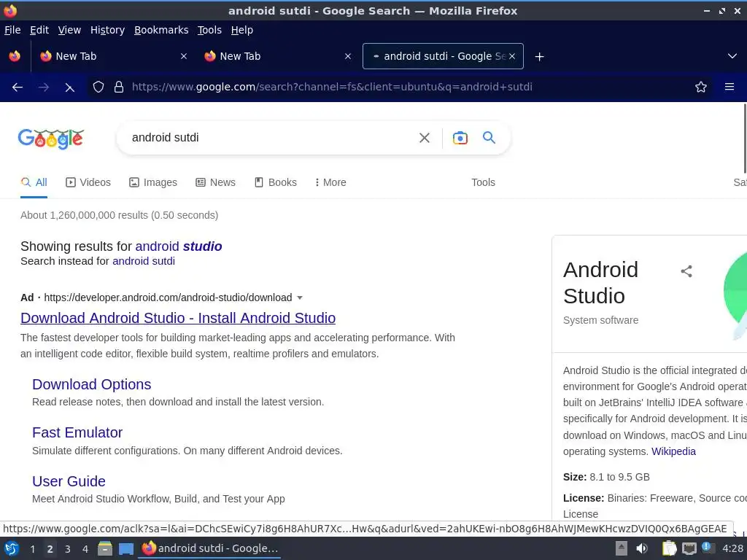The image size is (747, 560).
Task: Stop loading the page
Action: [x=69, y=87]
